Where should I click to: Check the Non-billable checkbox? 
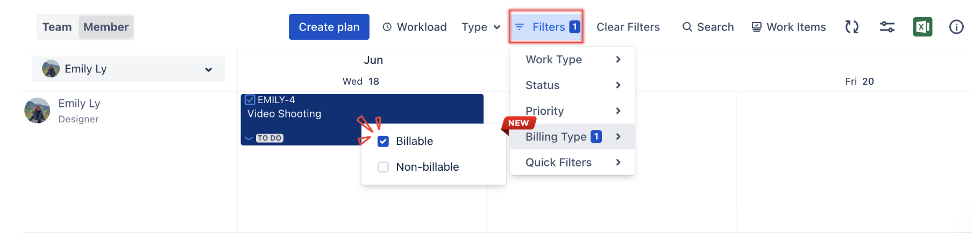tap(383, 167)
